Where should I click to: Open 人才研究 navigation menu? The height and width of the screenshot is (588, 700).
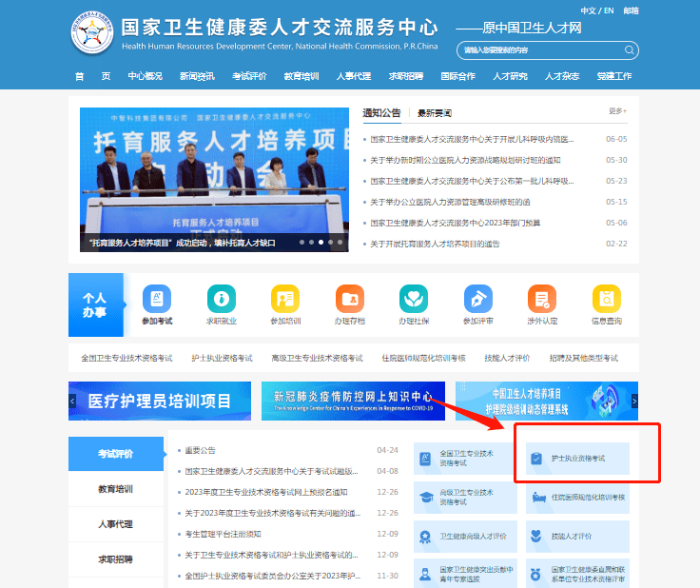[511, 76]
